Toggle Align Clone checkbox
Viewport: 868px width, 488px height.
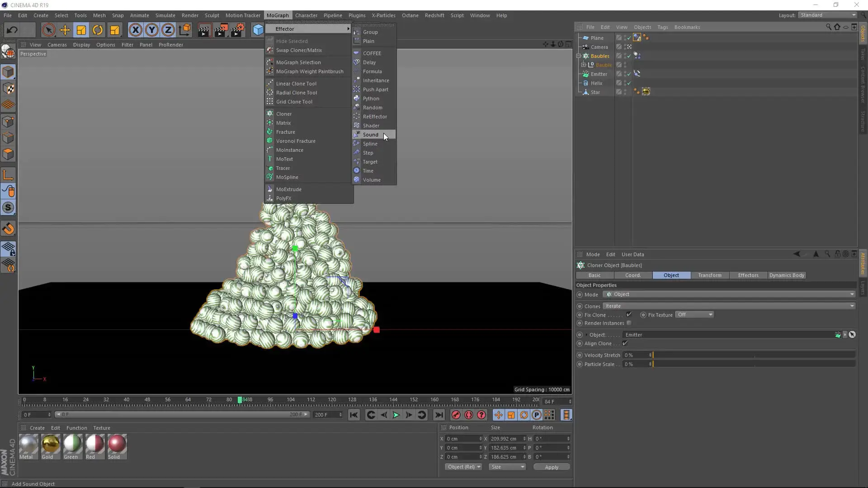pos(625,343)
